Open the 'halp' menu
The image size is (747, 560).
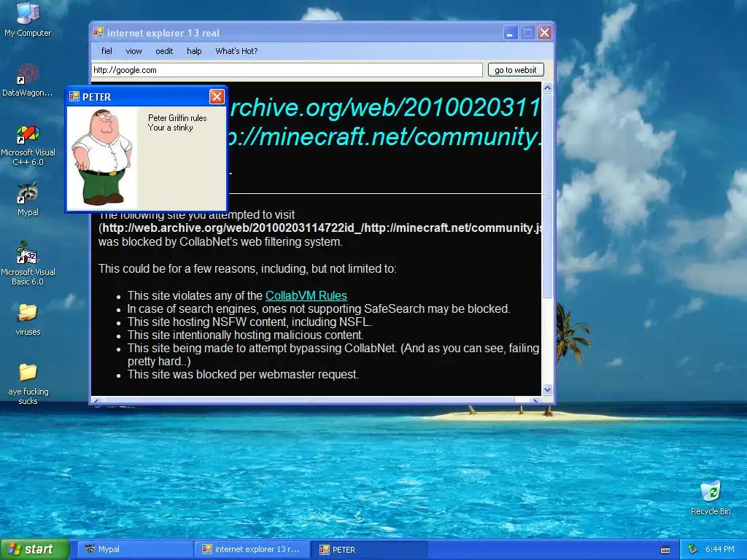[x=194, y=51]
